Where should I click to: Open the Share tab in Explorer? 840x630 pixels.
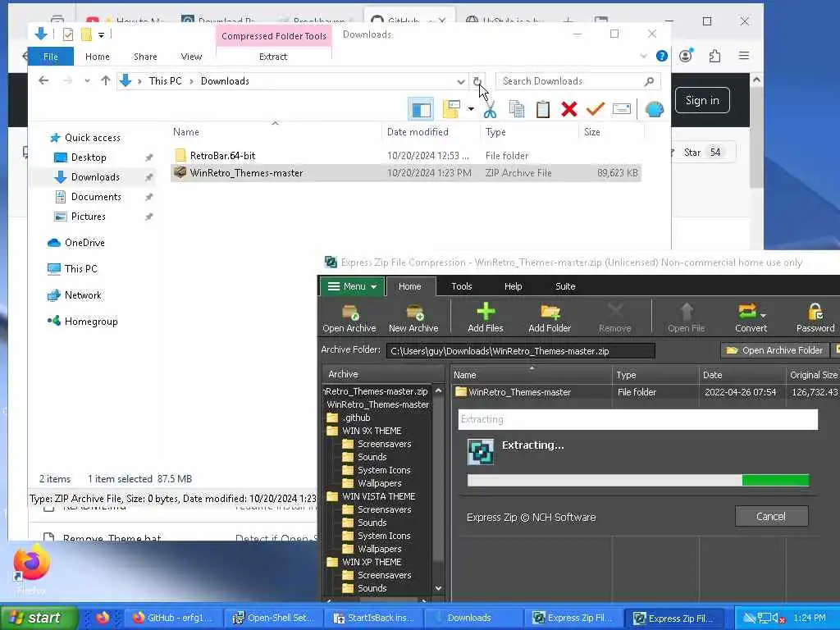[x=145, y=57]
